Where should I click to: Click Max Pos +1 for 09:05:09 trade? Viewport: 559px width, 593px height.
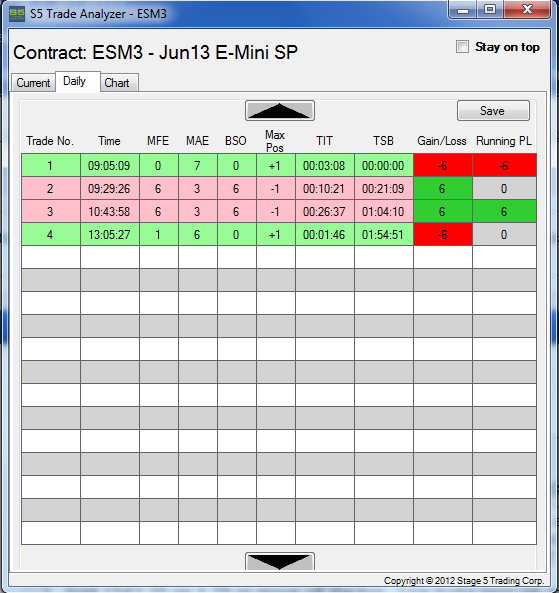tap(275, 165)
